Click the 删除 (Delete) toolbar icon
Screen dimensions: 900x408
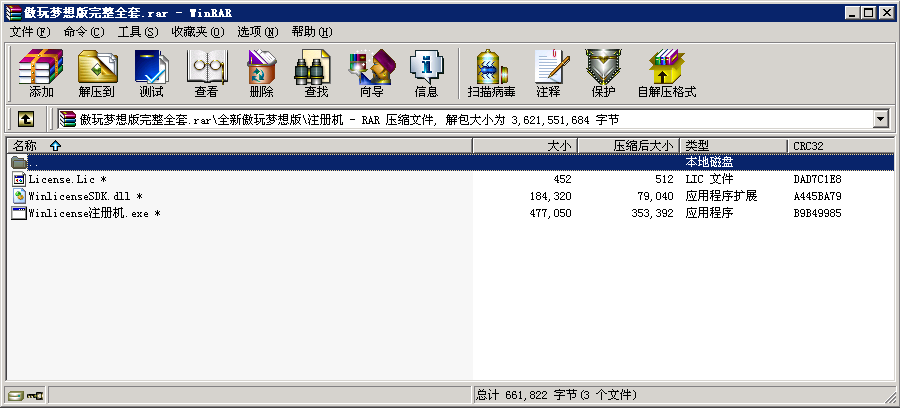coord(261,73)
